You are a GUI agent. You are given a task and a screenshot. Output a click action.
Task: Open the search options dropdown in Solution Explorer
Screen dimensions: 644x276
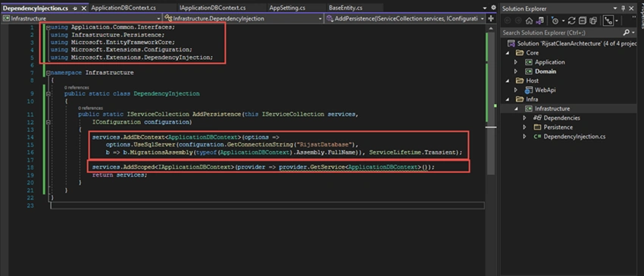click(633, 33)
